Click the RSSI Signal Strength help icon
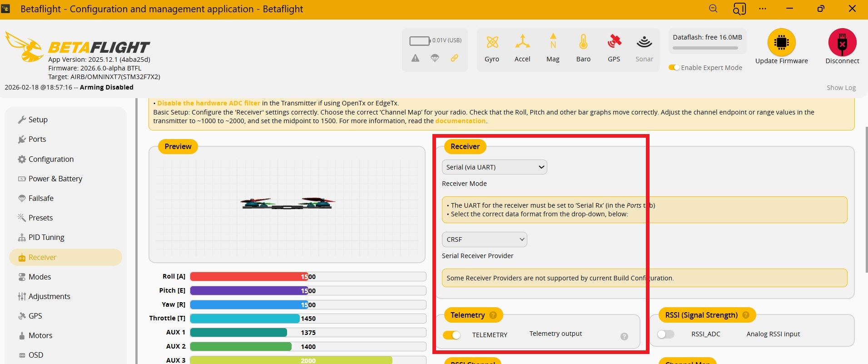This screenshot has height=364, width=868. [x=746, y=315]
